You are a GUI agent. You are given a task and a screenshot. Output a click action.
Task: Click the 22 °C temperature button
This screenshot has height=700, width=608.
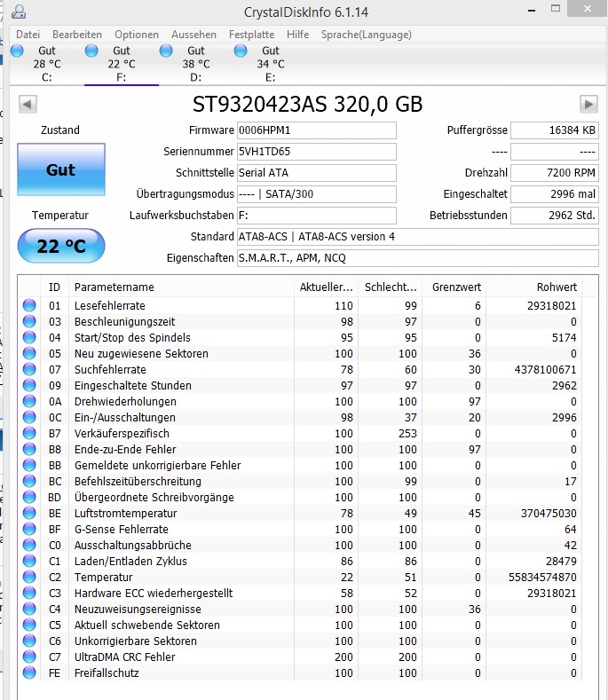pos(61,246)
